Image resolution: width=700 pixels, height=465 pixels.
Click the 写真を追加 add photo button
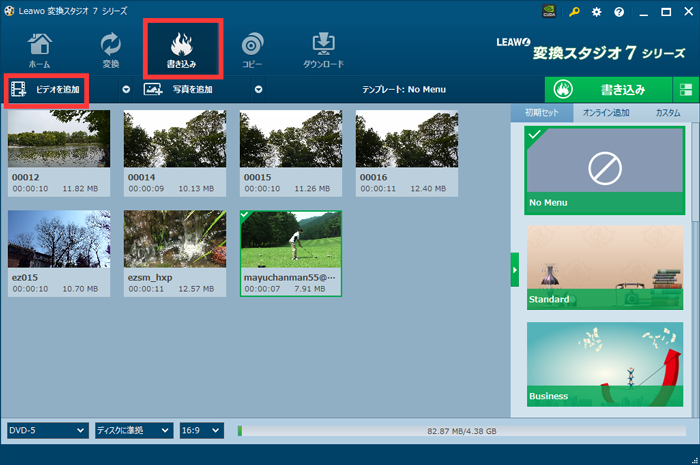(x=192, y=89)
